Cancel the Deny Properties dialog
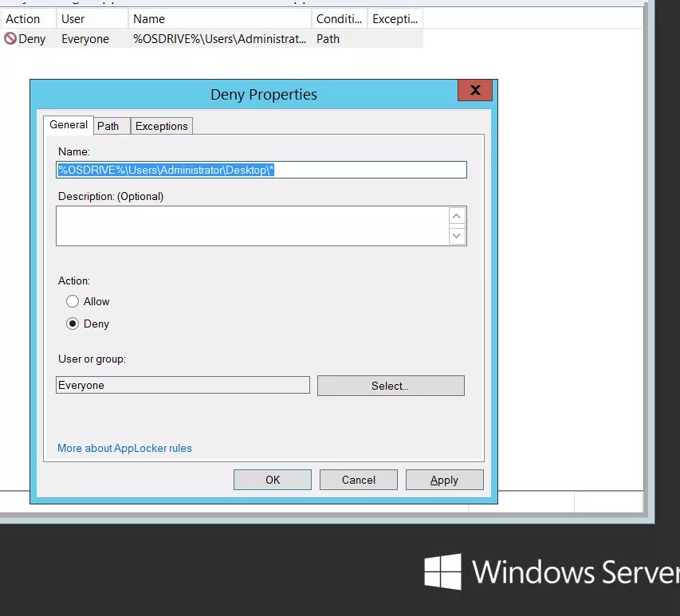 (x=358, y=480)
